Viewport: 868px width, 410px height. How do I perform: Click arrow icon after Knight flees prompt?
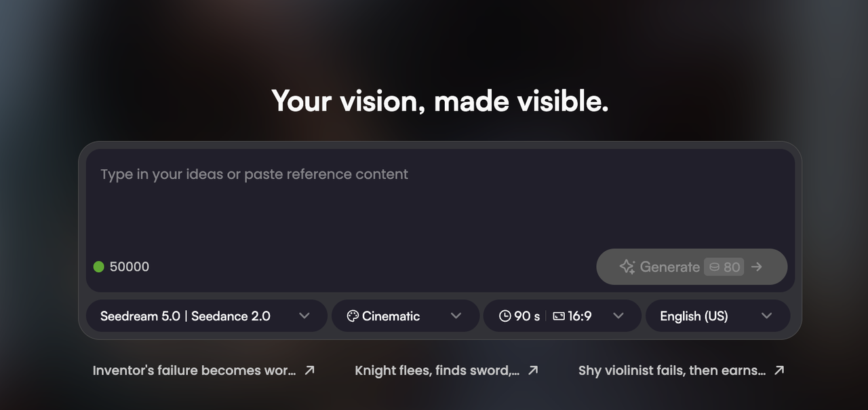(x=533, y=370)
